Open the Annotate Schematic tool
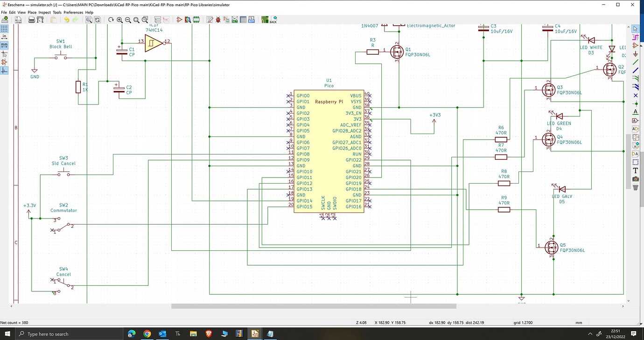Screen dimensions: 644x340 tap(209, 20)
